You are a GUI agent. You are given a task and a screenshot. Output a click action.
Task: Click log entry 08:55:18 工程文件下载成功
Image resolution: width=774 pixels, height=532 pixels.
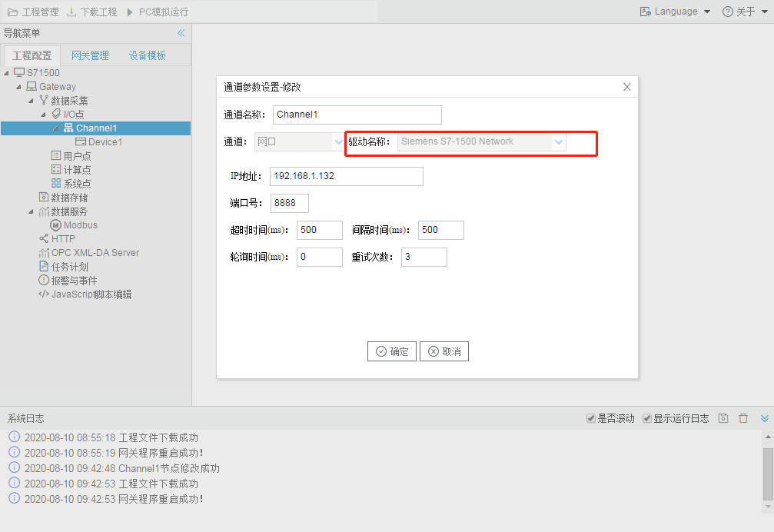point(111,437)
